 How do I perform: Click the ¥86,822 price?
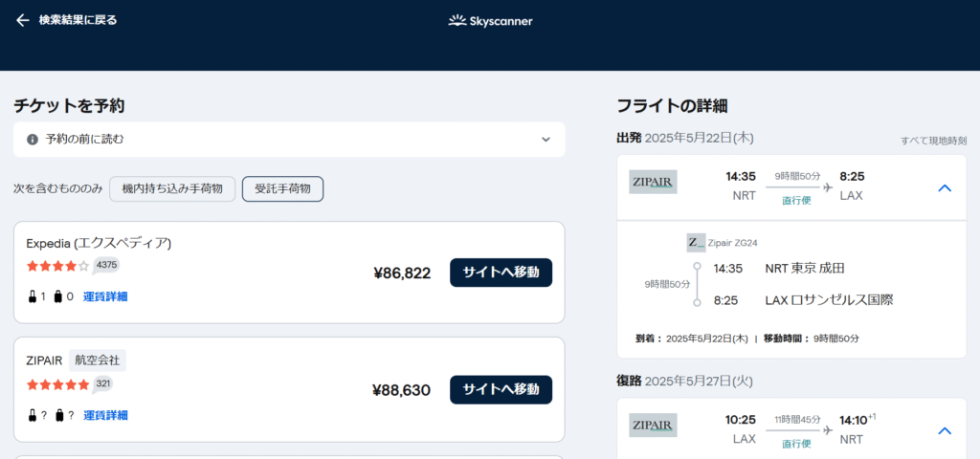coord(402,273)
